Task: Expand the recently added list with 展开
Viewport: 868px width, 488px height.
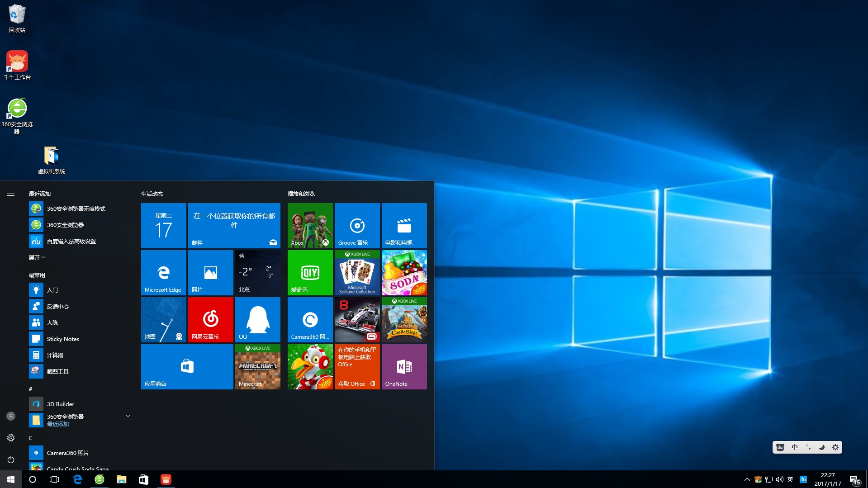Action: 37,257
